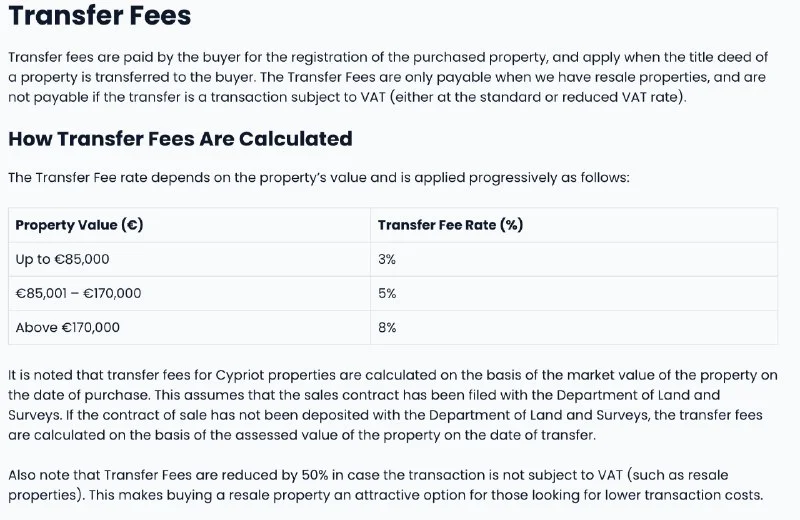
Task: Select the '3%' rate cell
Action: click(x=387, y=259)
